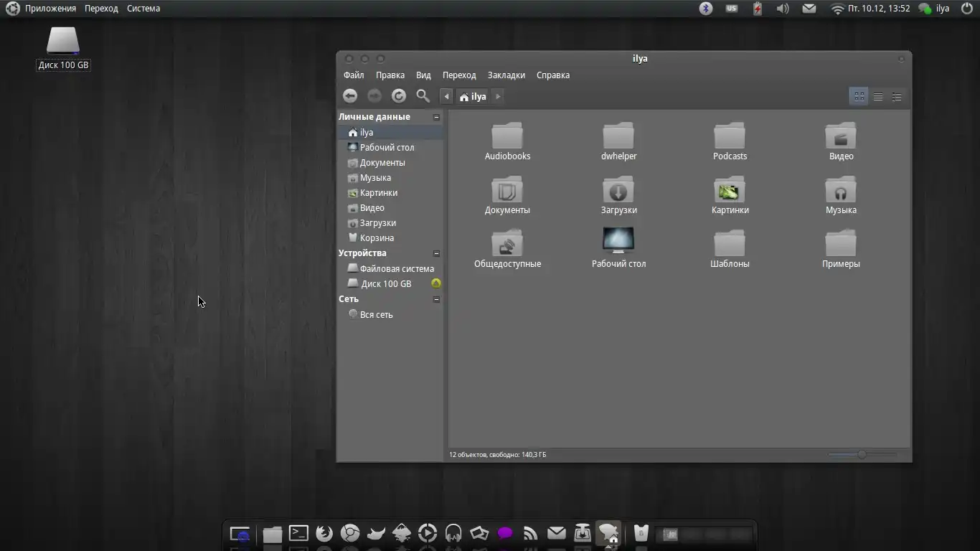
Task: Click the back navigation arrow button
Action: coord(350,96)
